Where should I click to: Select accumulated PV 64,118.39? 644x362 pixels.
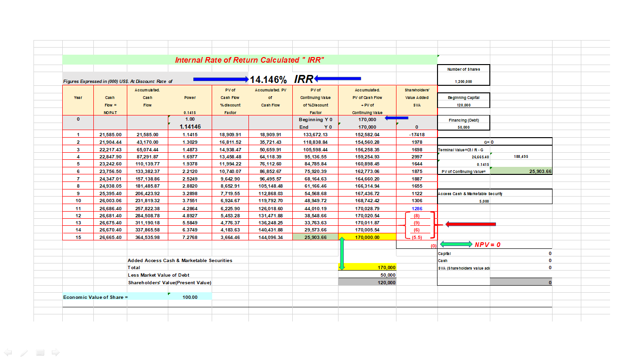pyautogui.click(x=271, y=157)
